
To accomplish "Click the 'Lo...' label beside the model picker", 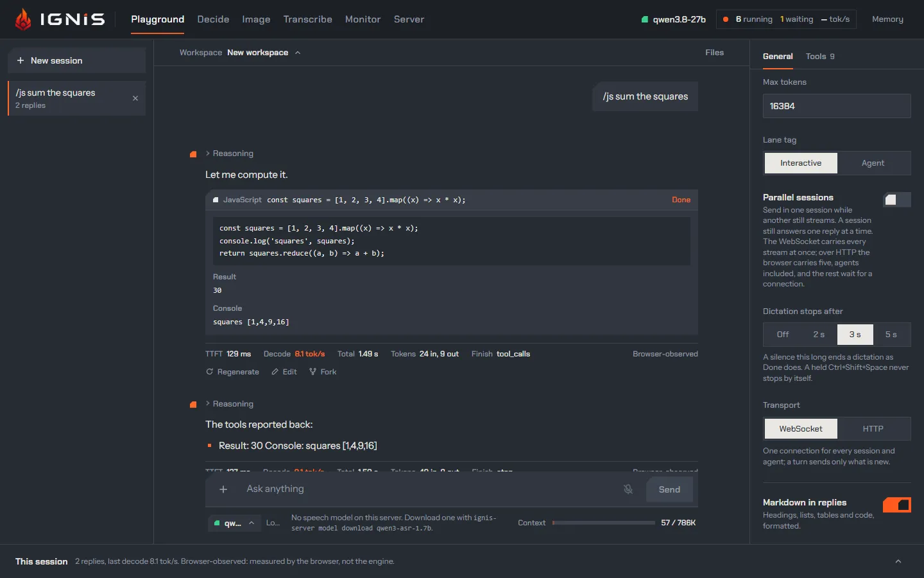I will tap(273, 523).
